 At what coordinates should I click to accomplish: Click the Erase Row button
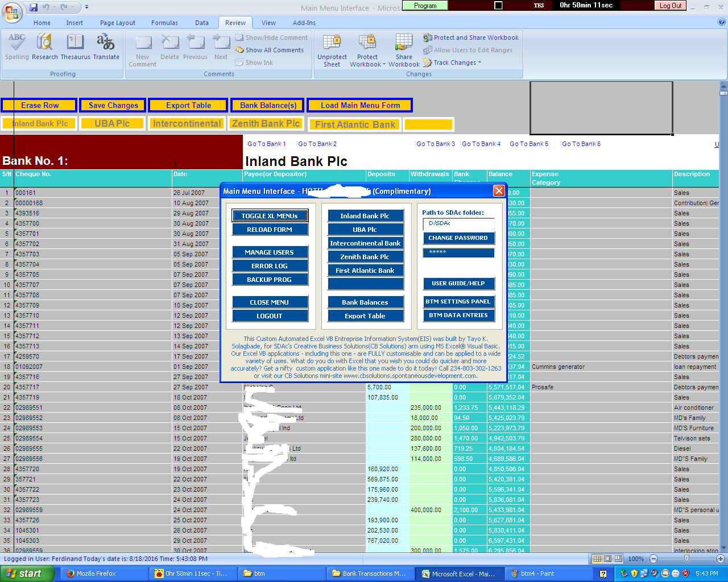pos(39,105)
